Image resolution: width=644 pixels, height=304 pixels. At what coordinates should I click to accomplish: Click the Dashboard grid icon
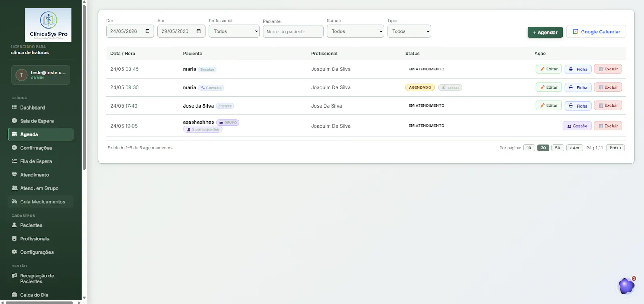14,108
